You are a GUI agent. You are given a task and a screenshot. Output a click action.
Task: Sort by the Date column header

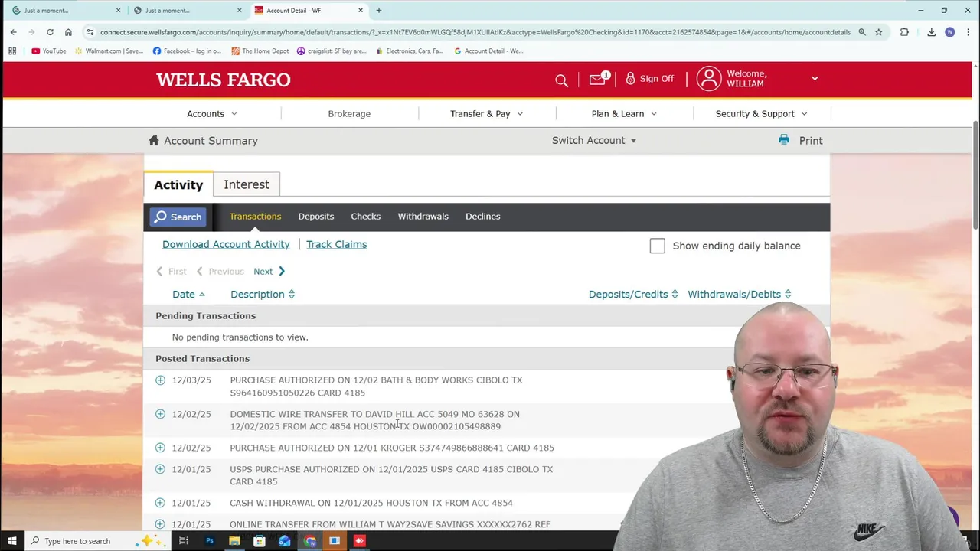click(x=188, y=295)
